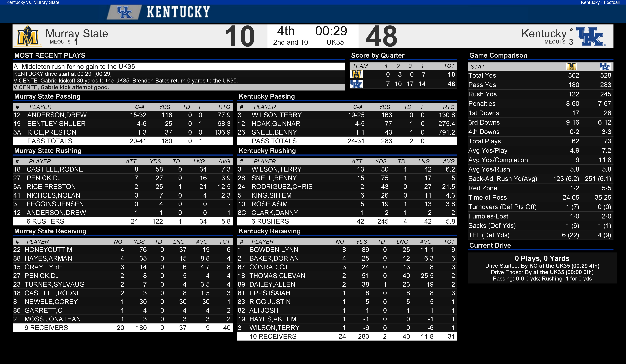Click the UK logo in the top banner

pyautogui.click(x=124, y=12)
